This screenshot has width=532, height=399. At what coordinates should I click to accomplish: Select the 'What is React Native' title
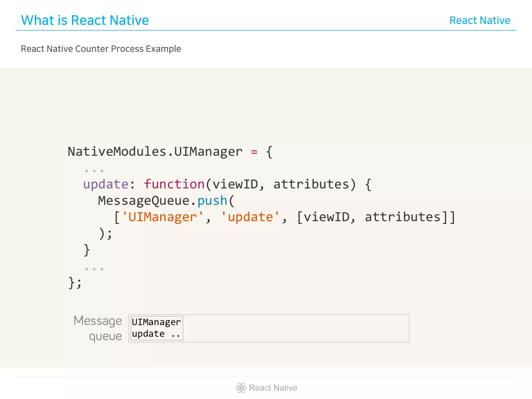85,20
